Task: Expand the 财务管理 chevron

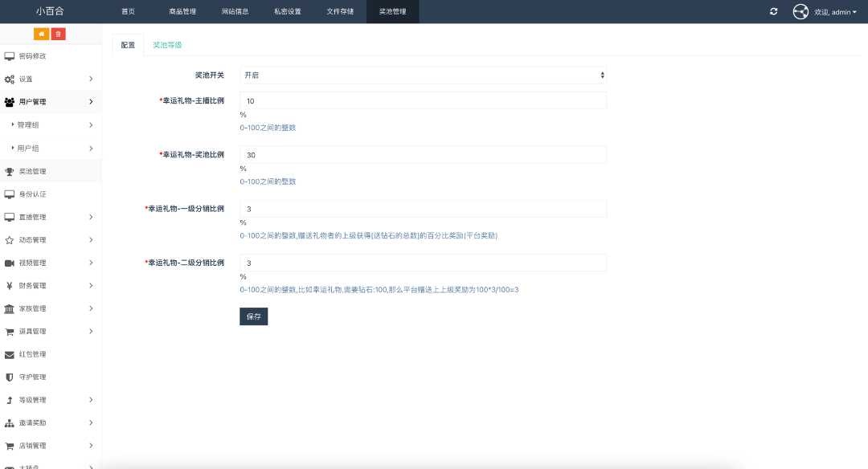Action: tap(91, 285)
